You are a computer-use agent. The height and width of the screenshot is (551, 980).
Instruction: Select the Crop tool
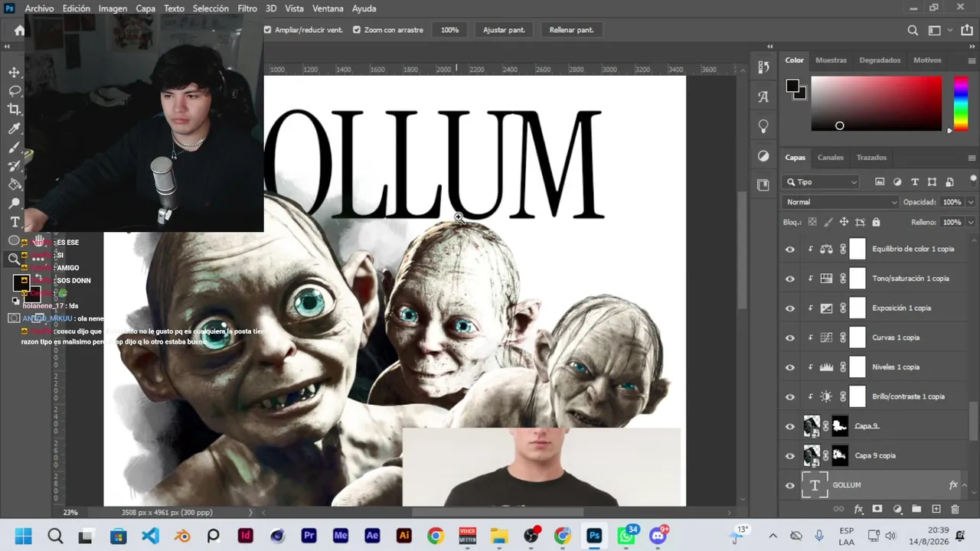15,109
